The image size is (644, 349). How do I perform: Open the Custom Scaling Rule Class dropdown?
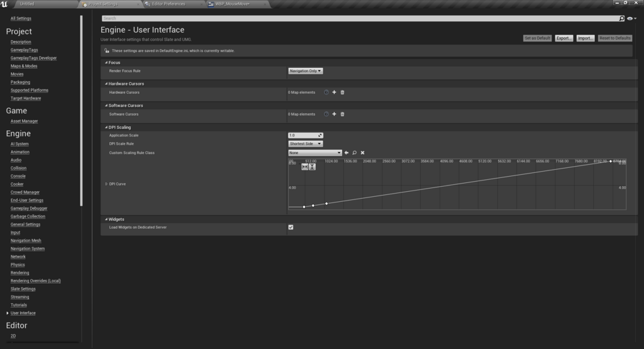click(x=315, y=153)
